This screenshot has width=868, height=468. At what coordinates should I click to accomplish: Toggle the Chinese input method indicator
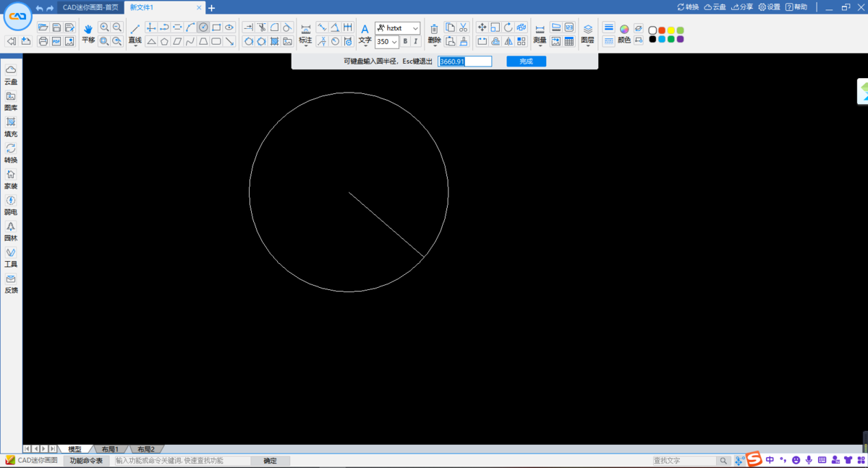pyautogui.click(x=770, y=460)
